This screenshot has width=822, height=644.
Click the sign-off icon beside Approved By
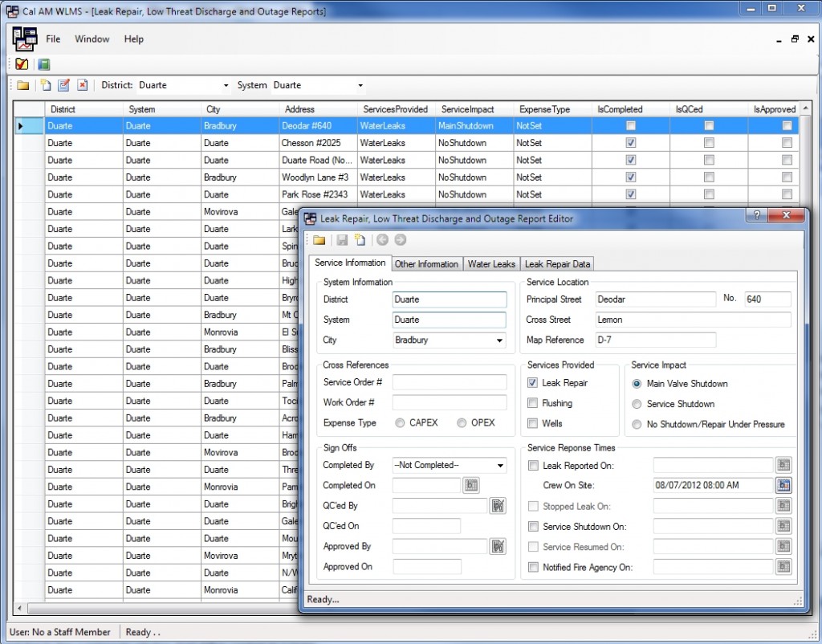pyautogui.click(x=498, y=546)
